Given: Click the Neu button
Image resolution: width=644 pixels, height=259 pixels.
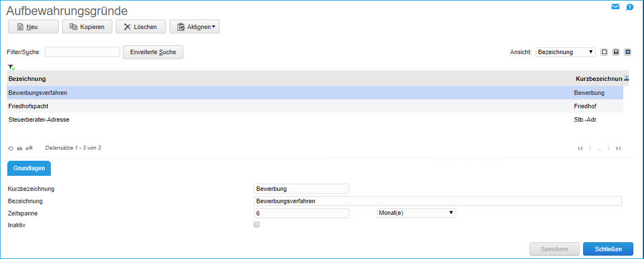Looking at the screenshot, I should point(33,27).
